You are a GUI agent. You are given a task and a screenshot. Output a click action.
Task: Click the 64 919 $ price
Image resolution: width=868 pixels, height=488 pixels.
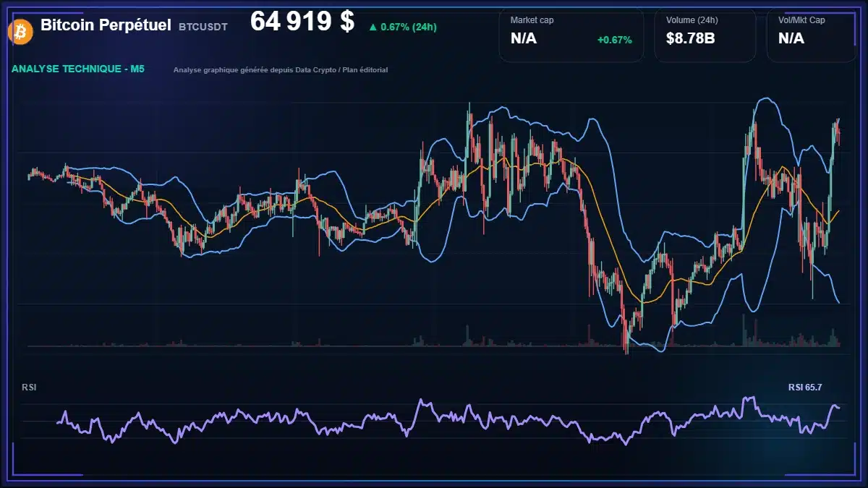(x=302, y=22)
